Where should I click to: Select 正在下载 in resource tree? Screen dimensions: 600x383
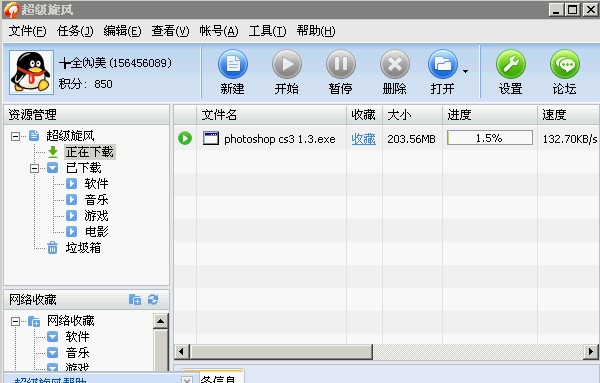pos(90,152)
